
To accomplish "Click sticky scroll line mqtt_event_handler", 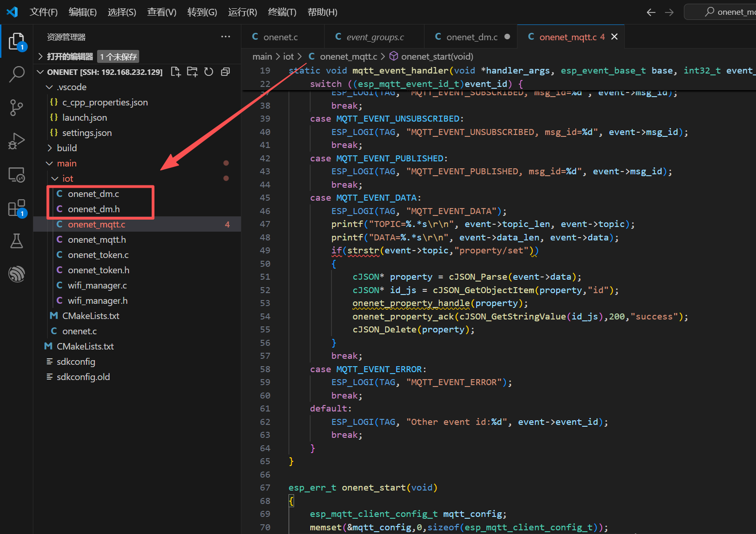I will coord(498,70).
